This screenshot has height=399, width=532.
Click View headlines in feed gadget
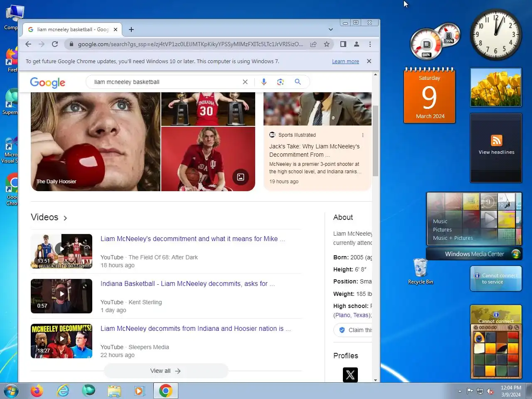pos(496,152)
